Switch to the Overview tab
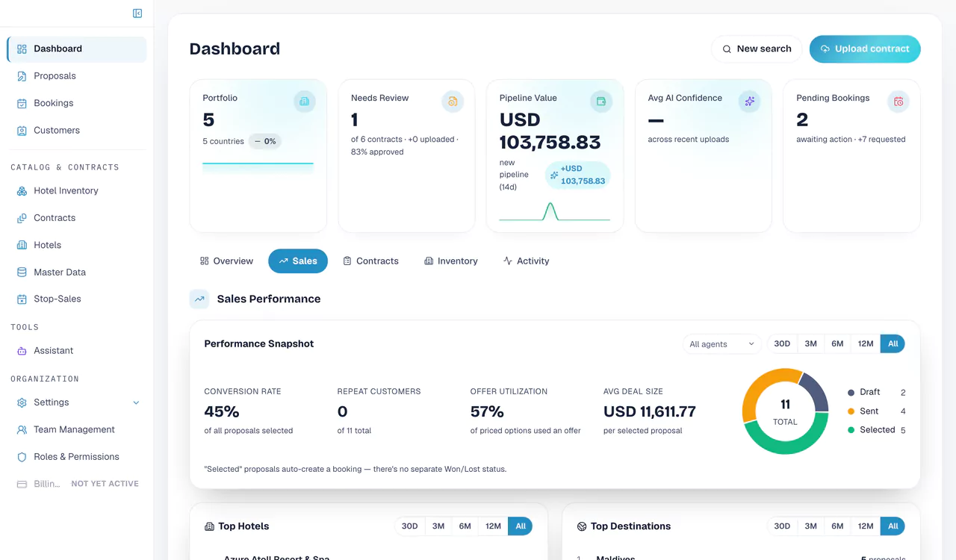Image resolution: width=956 pixels, height=560 pixels. 226,261
